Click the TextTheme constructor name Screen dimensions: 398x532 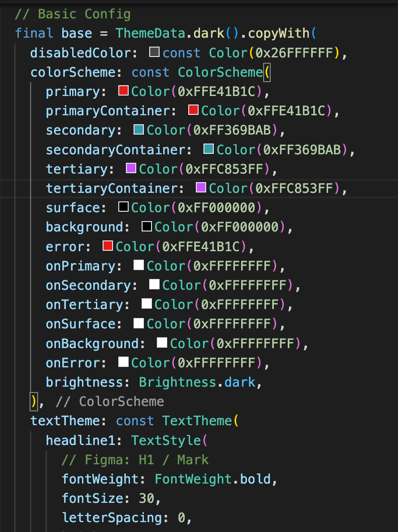197,421
